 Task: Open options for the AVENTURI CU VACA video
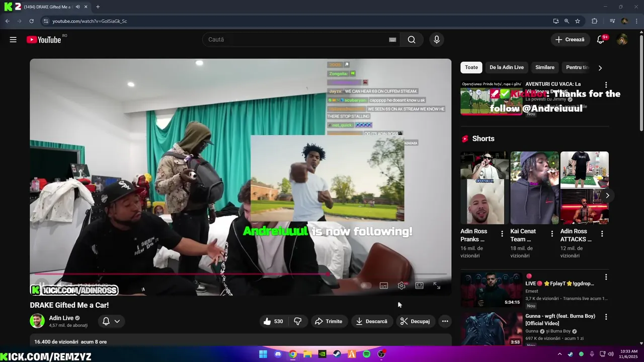click(x=606, y=85)
